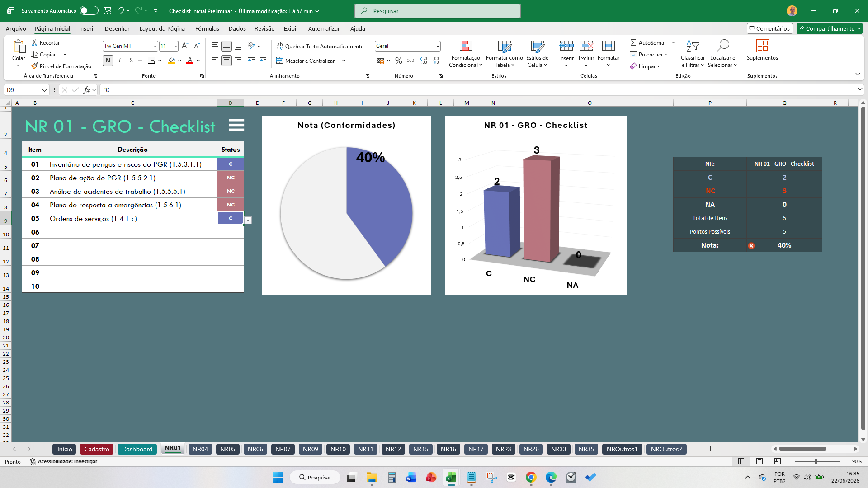Switch to the Fórmulas ribbon tab

coord(207,28)
